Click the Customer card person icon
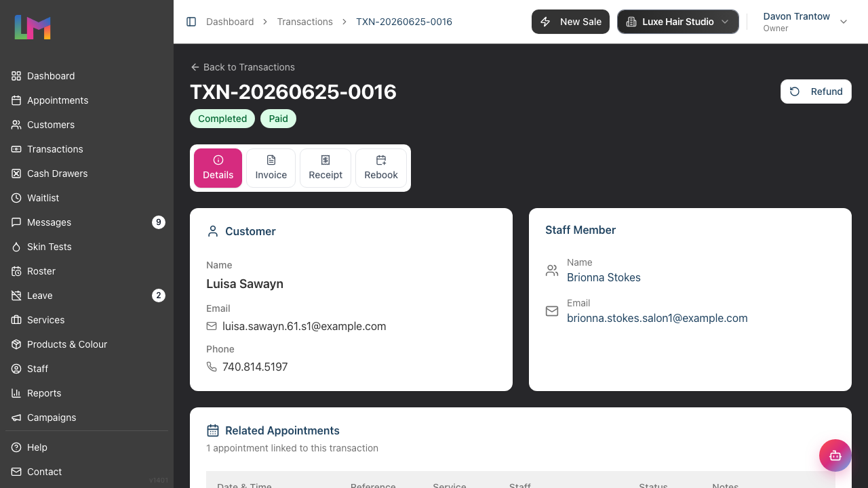 [213, 231]
